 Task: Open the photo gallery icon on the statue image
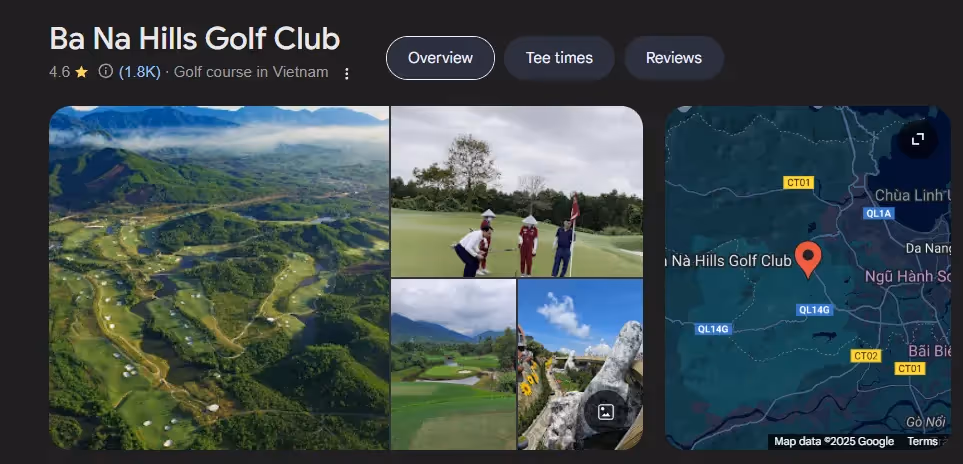(x=605, y=411)
